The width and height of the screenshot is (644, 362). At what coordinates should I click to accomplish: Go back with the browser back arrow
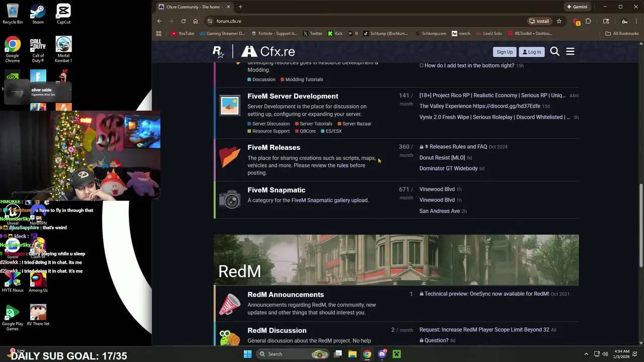click(x=159, y=21)
